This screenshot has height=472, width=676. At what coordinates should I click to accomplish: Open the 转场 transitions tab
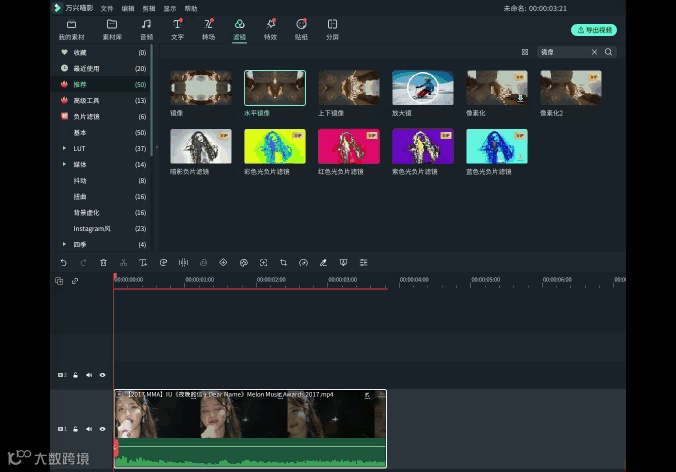pos(208,28)
